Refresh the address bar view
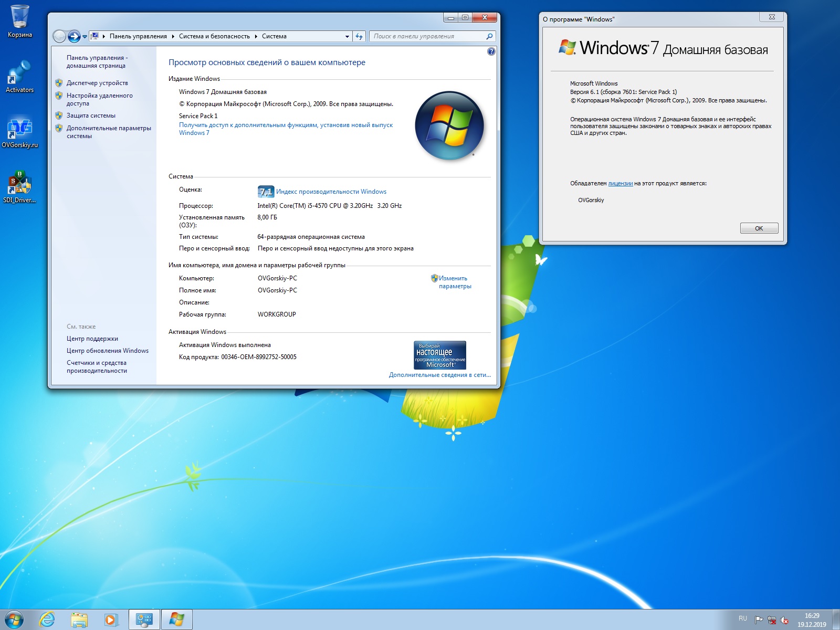Image resolution: width=840 pixels, height=630 pixels. point(359,36)
